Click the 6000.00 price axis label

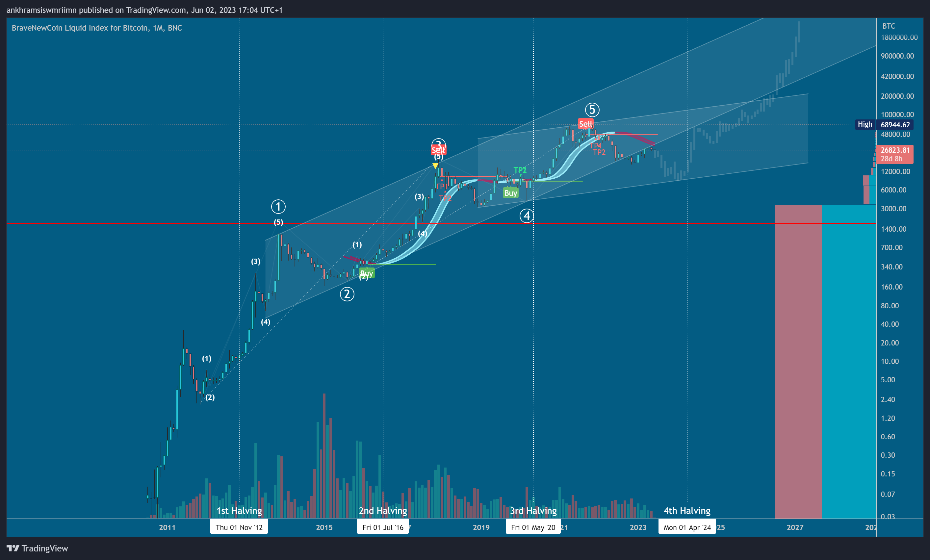point(893,190)
